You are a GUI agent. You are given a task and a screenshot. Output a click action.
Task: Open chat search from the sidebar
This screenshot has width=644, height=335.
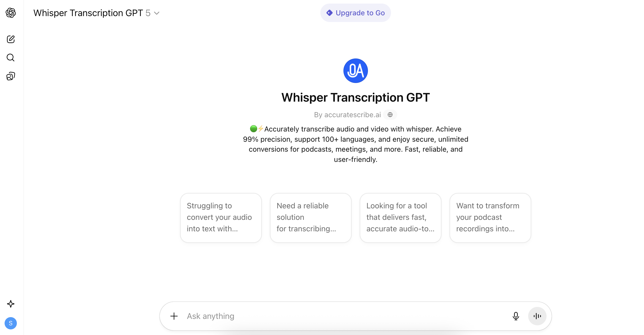[10, 57]
